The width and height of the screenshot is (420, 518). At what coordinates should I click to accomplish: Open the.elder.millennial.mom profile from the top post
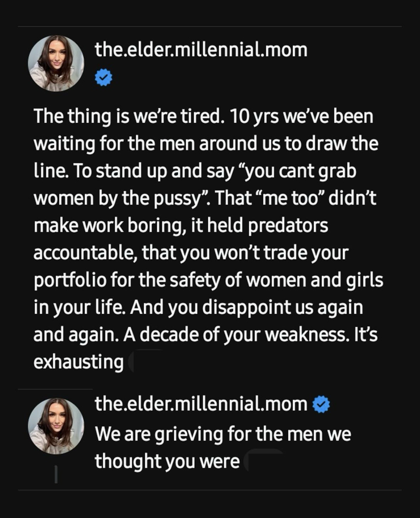click(x=201, y=50)
